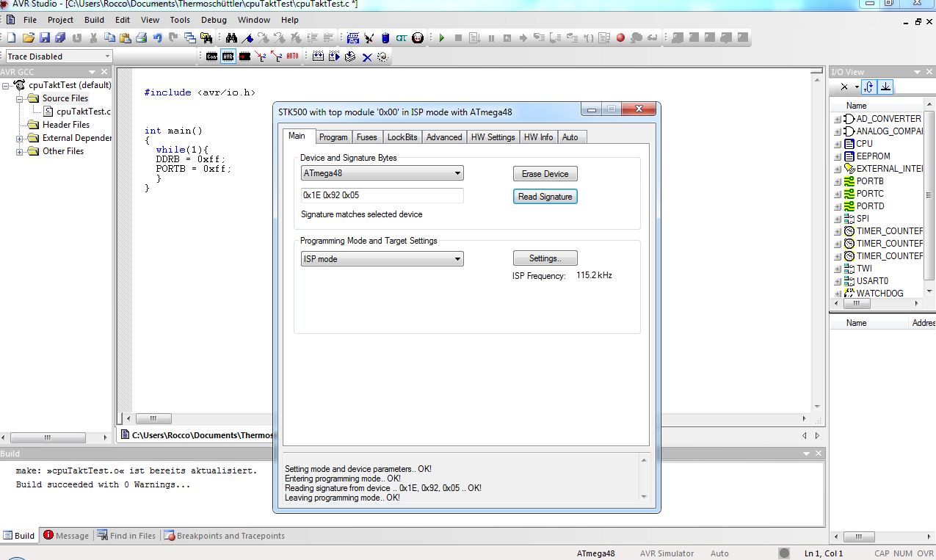Switch to the LockBits tab
This screenshot has height=560, width=936.
(x=402, y=137)
